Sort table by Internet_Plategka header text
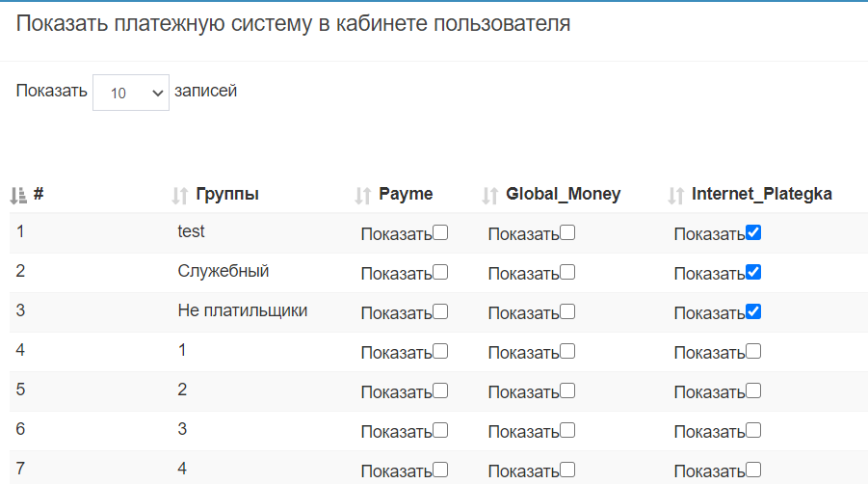 point(761,194)
